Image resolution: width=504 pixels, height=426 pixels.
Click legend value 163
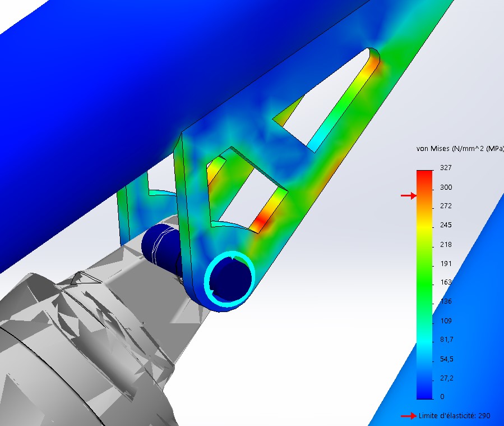click(x=446, y=282)
